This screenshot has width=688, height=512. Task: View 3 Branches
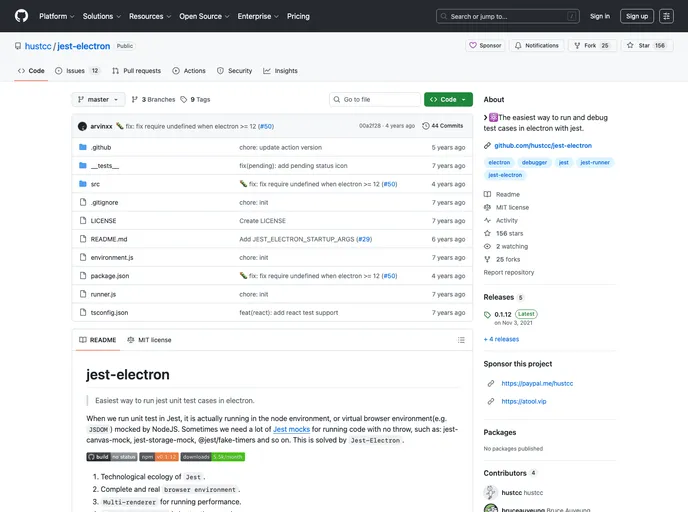(x=153, y=100)
